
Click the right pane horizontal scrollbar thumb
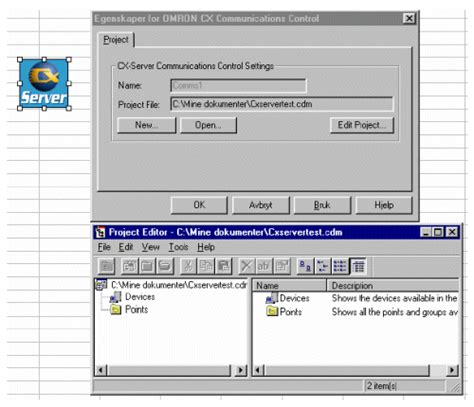[x=346, y=370]
